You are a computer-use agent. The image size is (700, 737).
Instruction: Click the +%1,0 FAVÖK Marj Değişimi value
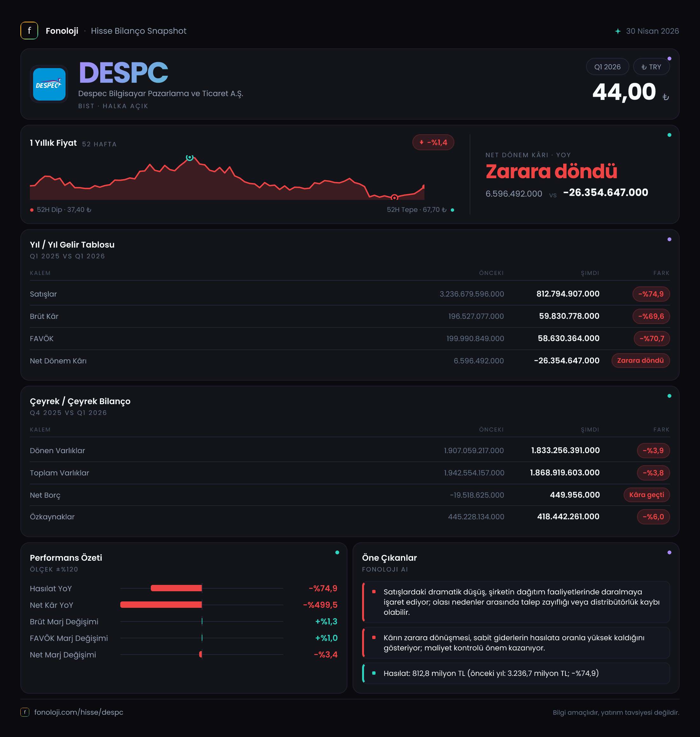pyautogui.click(x=326, y=638)
